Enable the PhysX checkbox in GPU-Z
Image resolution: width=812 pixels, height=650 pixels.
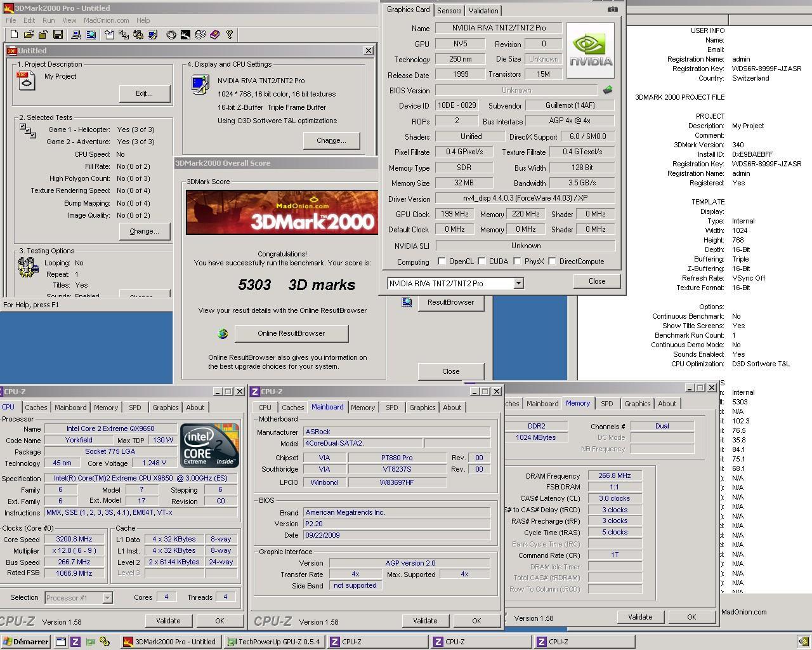pos(517,262)
